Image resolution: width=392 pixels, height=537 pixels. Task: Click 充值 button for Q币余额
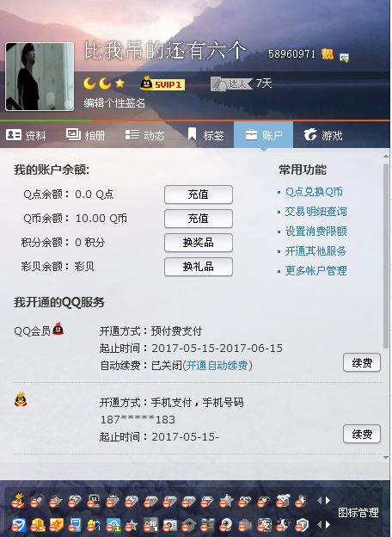tap(199, 219)
